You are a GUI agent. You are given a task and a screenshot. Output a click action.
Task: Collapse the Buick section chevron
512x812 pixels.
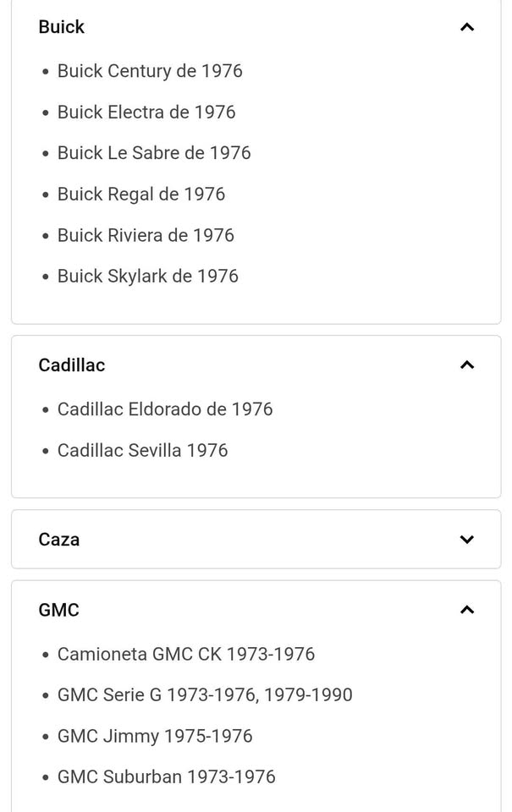tap(467, 27)
